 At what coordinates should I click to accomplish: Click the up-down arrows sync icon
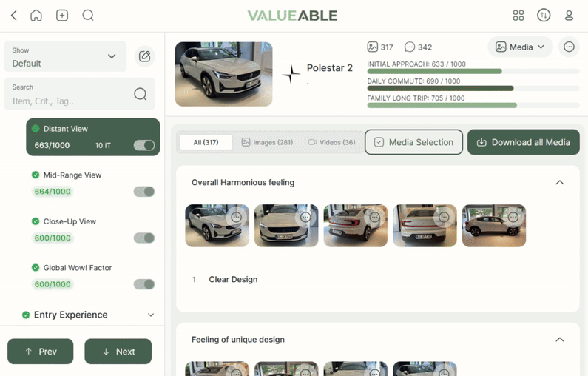pyautogui.click(x=544, y=16)
